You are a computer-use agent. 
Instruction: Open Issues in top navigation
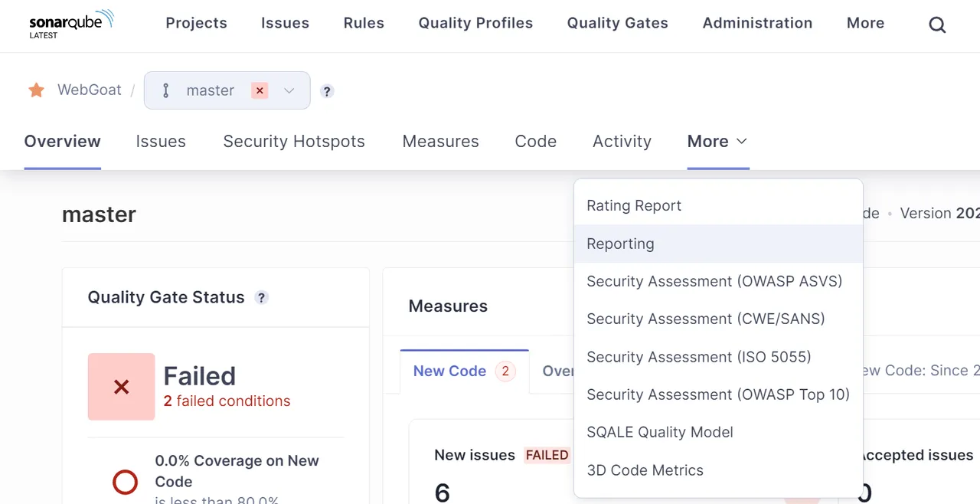[285, 23]
